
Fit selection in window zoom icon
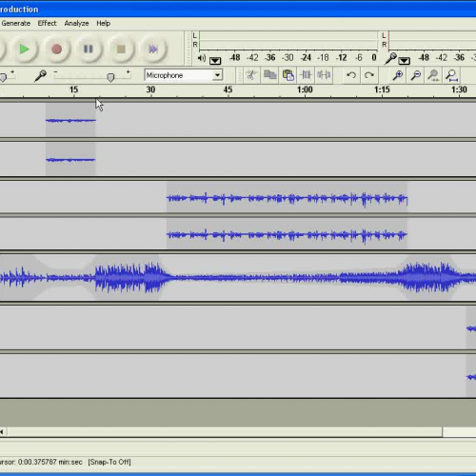[433, 75]
